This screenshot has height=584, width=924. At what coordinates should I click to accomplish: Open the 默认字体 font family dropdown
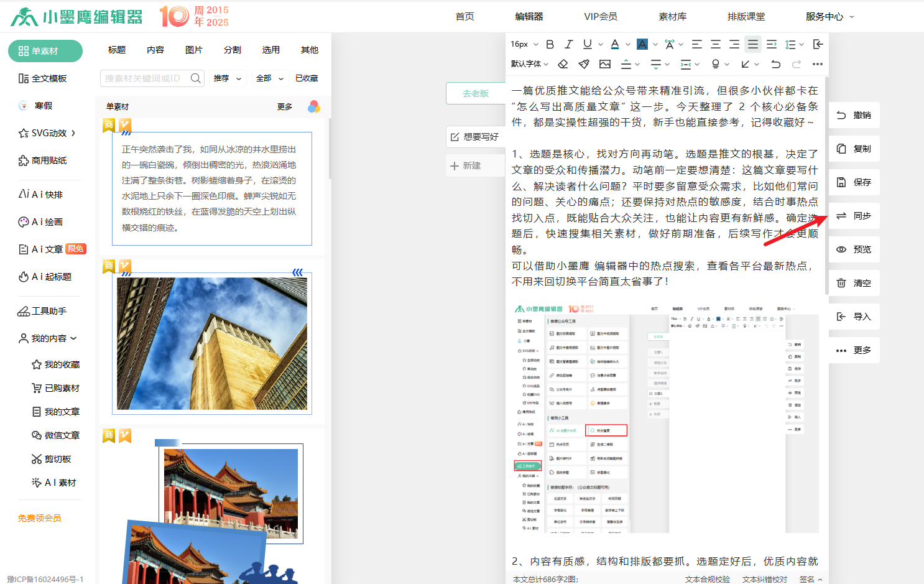click(530, 64)
